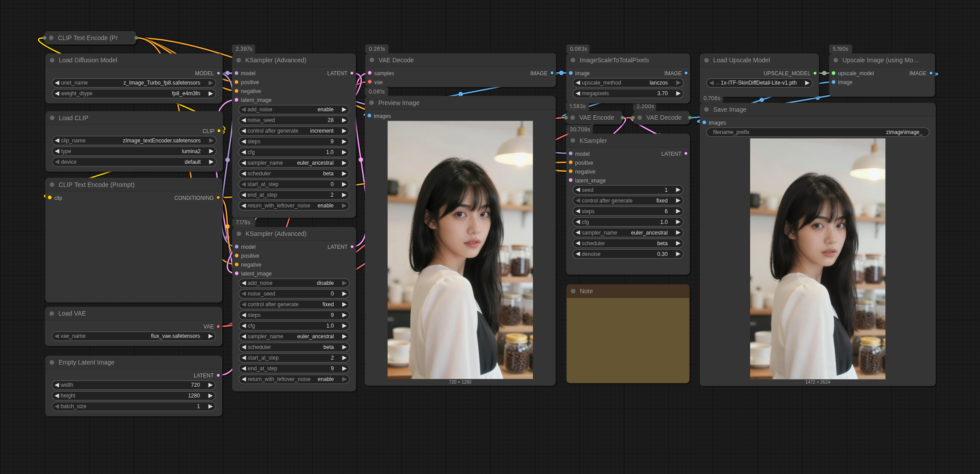Click the LATENT output port on Empty Latent Image
Image resolution: width=980 pixels, height=474 pixels.
(218, 376)
